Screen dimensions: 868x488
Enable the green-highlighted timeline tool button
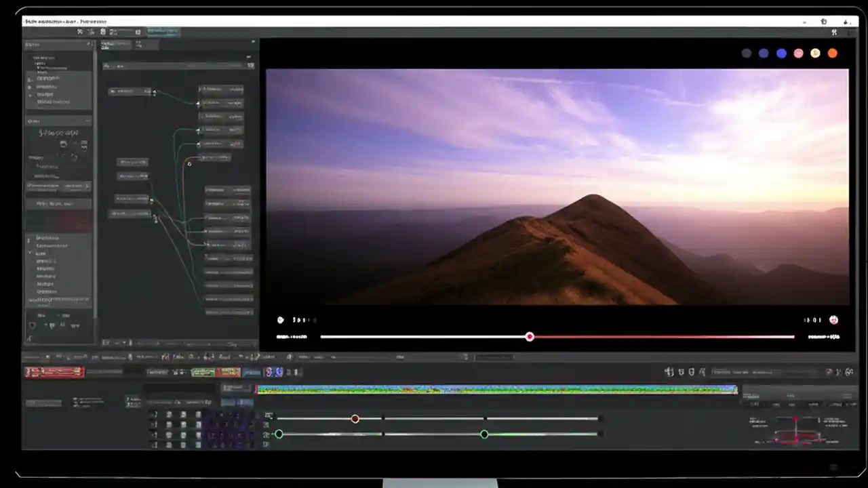click(x=202, y=371)
